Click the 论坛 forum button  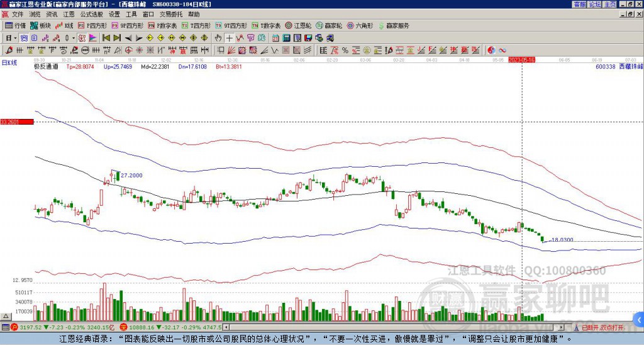(x=595, y=4)
